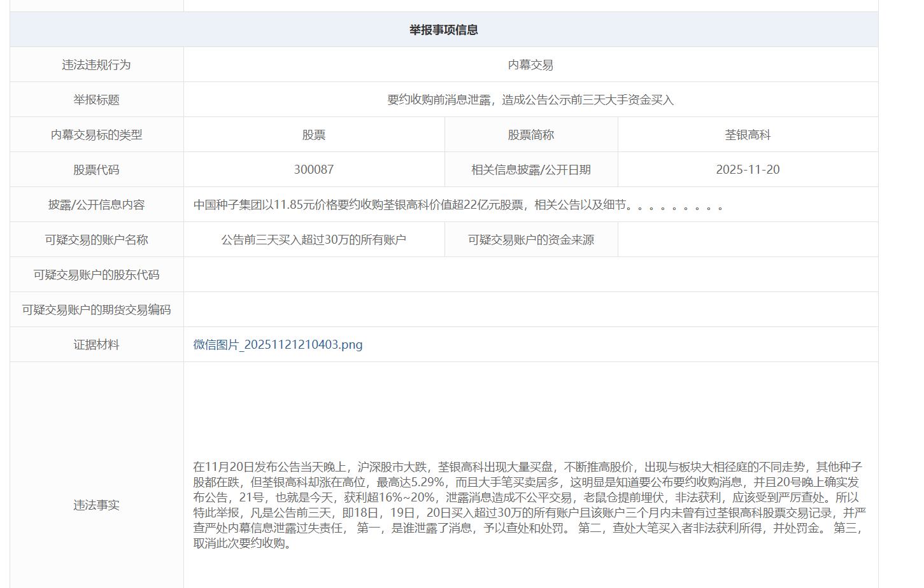Click the 披露/公开信息内容 label
Screen dimensions: 924x588
click(97, 205)
